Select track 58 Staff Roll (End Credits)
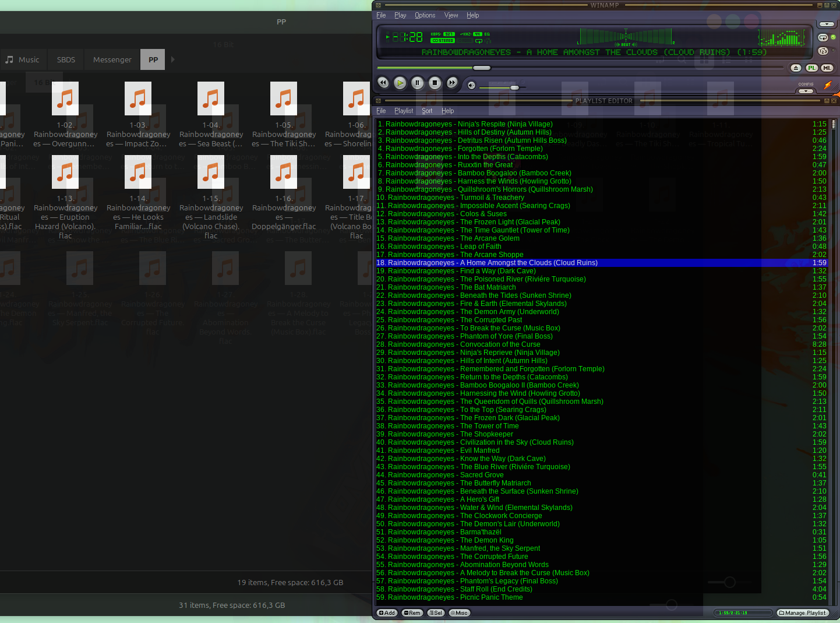Image resolution: width=840 pixels, height=623 pixels. coord(601,589)
